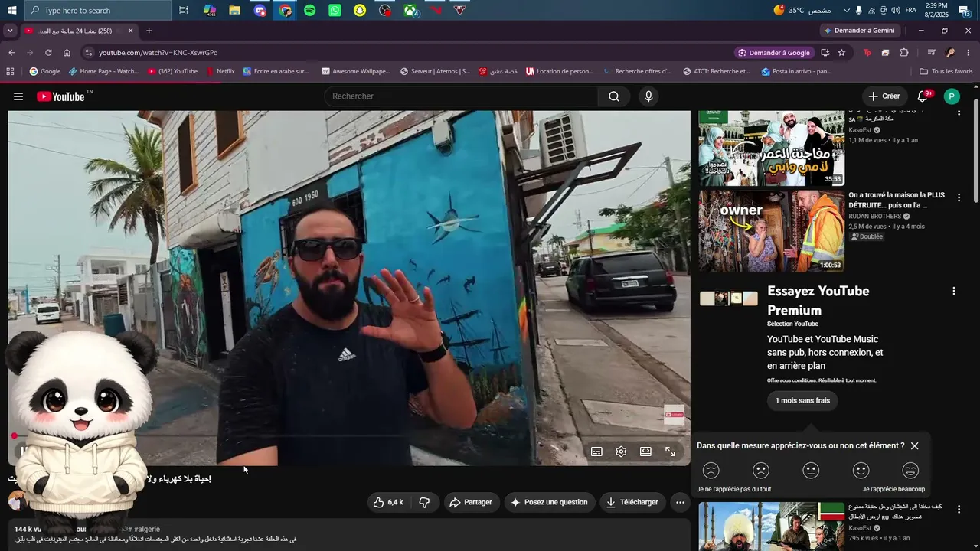Image resolution: width=980 pixels, height=551 pixels.
Task: Show hidden system tray icons
Action: [x=846, y=10]
